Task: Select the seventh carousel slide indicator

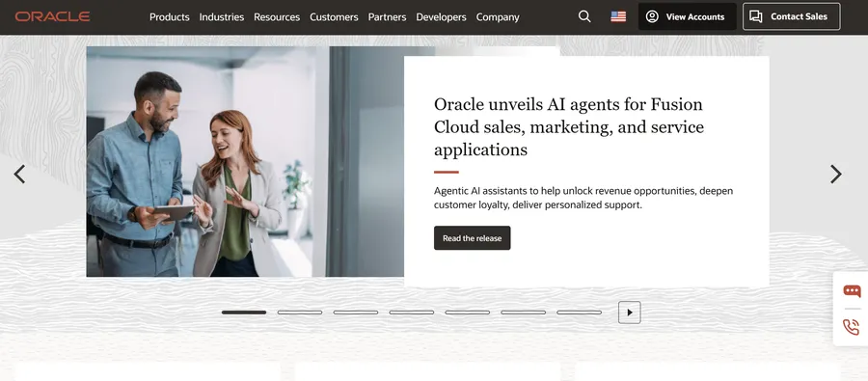Action: (579, 313)
